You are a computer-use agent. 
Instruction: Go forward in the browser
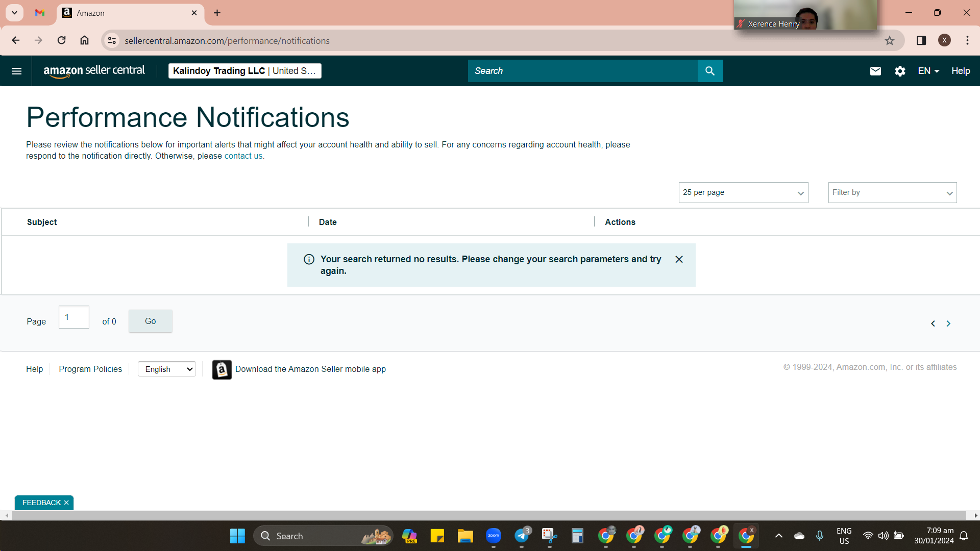(x=38, y=40)
